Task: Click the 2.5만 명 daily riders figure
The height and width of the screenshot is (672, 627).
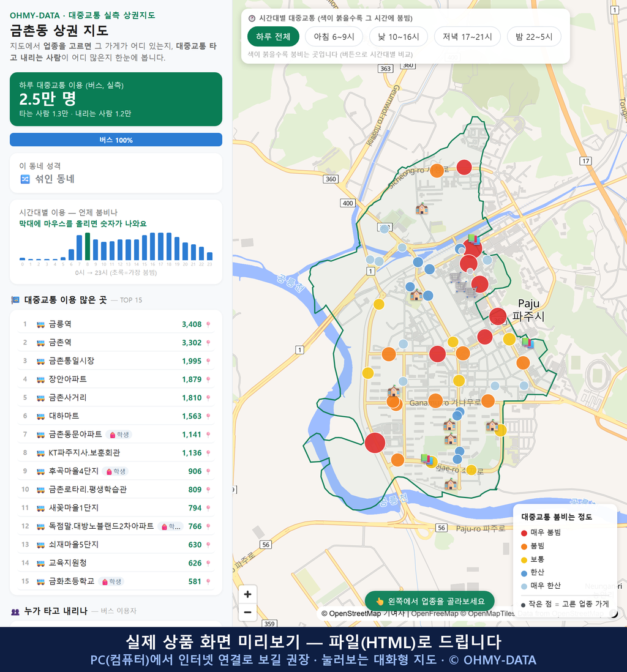Action: (48, 99)
